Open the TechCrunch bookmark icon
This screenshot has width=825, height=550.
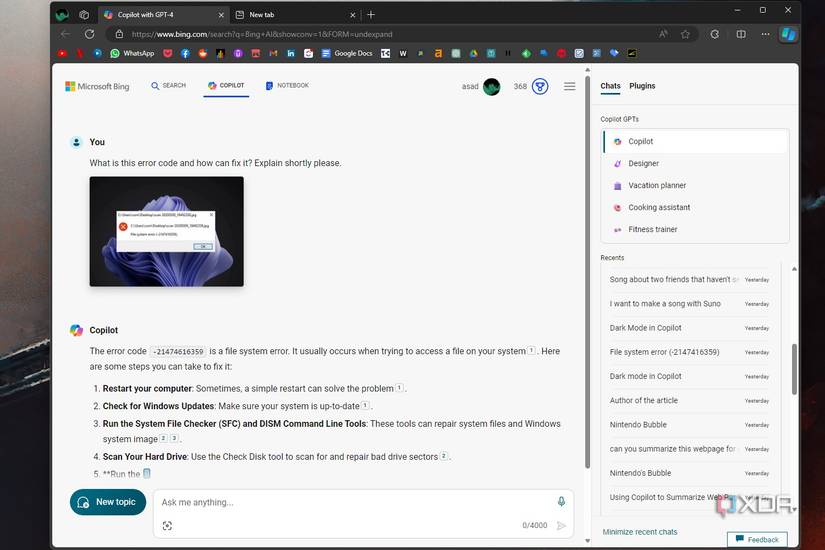(386, 53)
